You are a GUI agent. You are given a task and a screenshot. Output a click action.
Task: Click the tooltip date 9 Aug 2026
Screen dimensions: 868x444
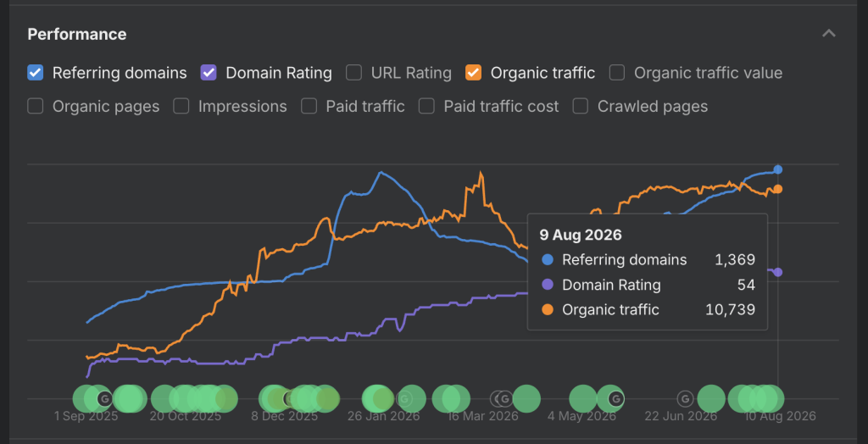(x=581, y=236)
